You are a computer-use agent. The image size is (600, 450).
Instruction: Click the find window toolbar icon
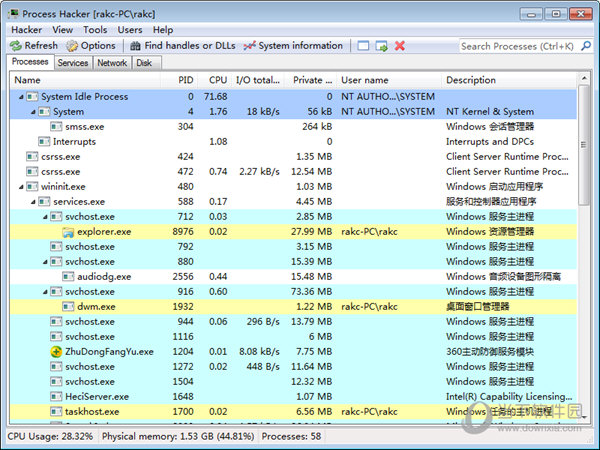pos(363,46)
